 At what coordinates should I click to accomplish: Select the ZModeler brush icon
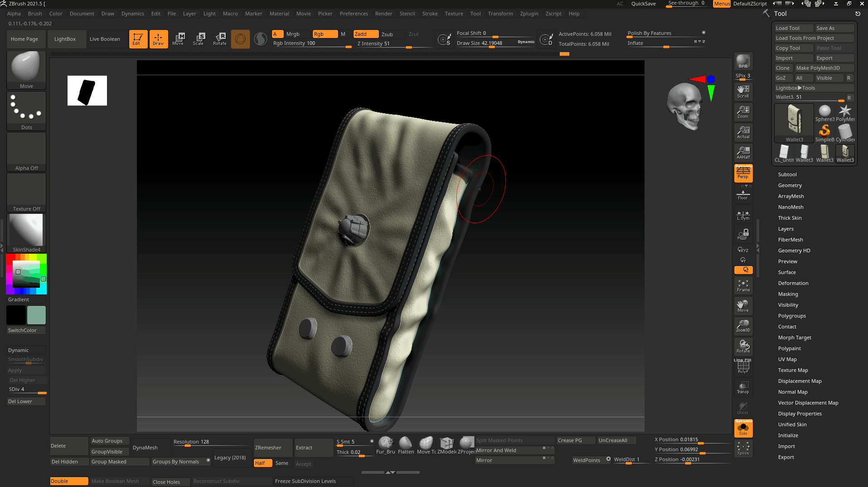click(446, 445)
